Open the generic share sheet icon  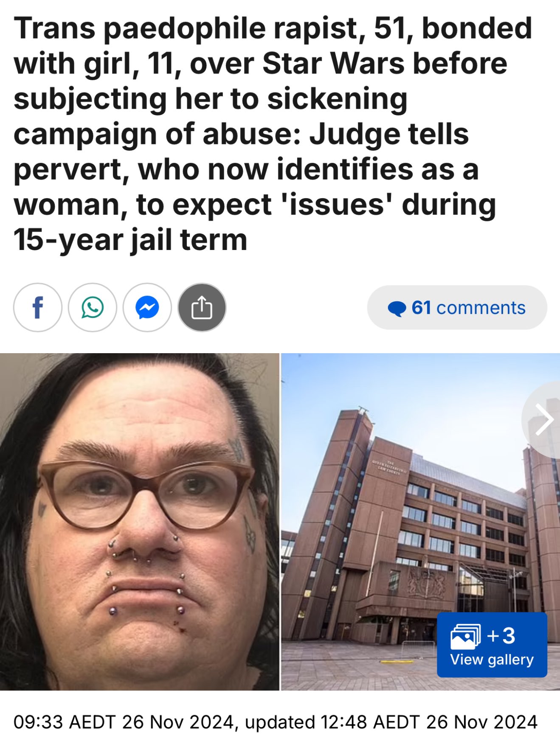click(x=202, y=307)
